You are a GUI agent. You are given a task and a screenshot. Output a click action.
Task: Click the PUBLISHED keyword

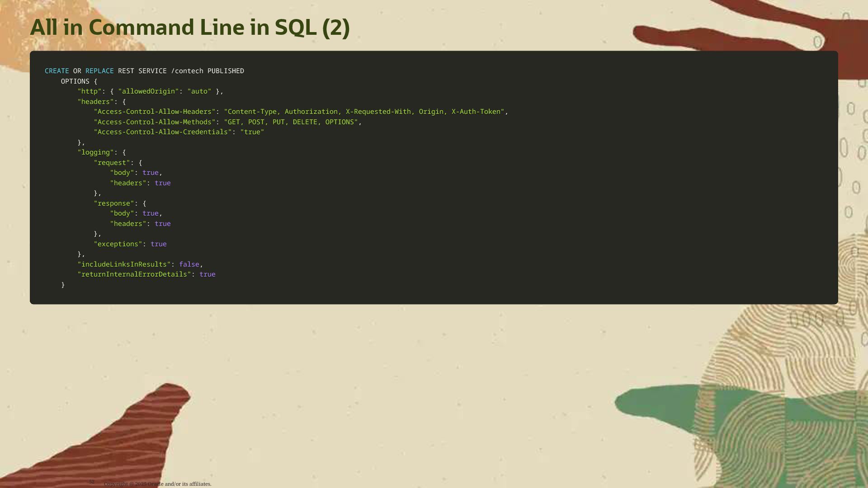[x=226, y=71]
